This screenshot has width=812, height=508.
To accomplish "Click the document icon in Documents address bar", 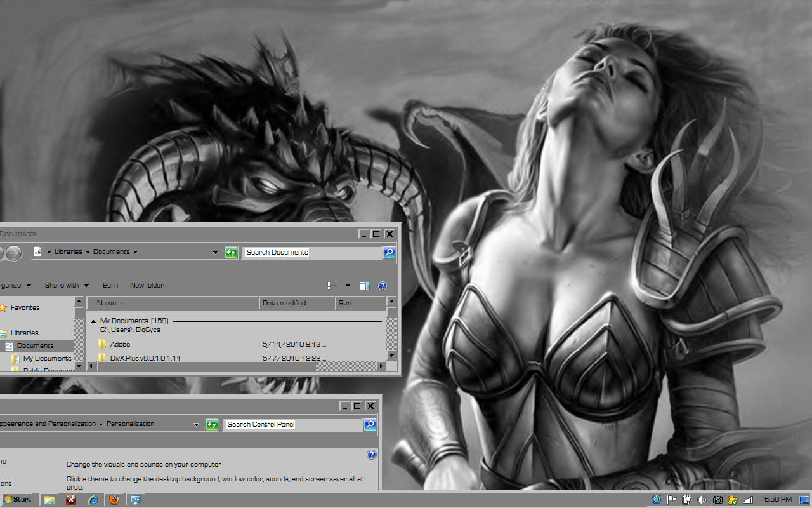I will point(37,251).
